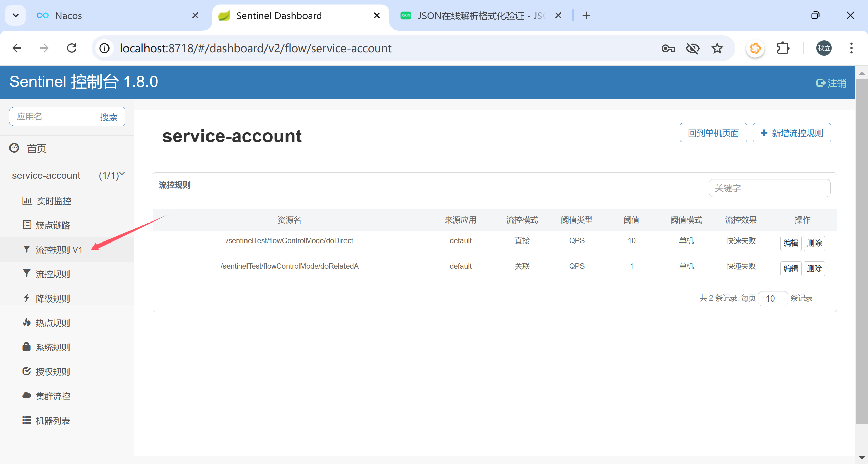Click the cloud icon for 集群流控
Image resolution: width=868 pixels, height=464 pixels.
click(x=26, y=395)
